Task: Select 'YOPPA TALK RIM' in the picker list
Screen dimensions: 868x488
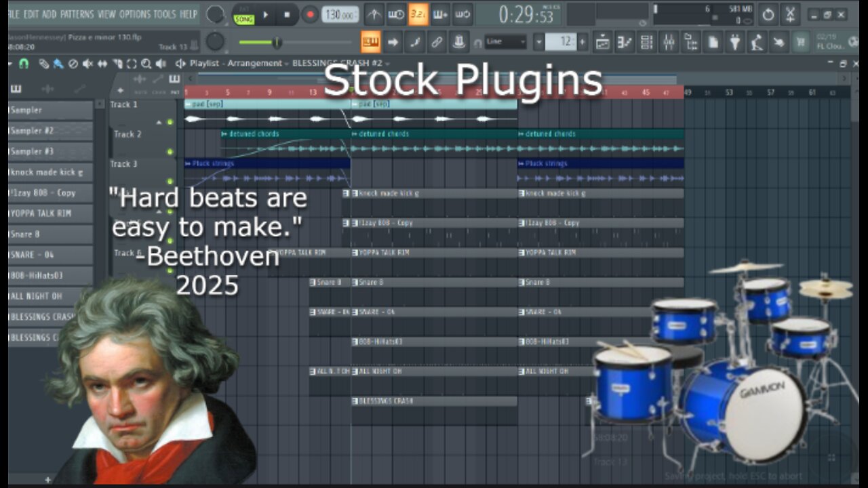Action: click(x=50, y=213)
